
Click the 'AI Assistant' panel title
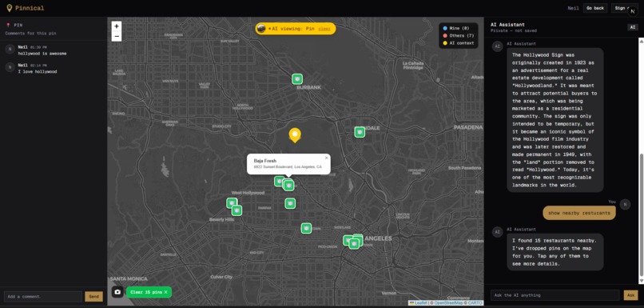507,25
